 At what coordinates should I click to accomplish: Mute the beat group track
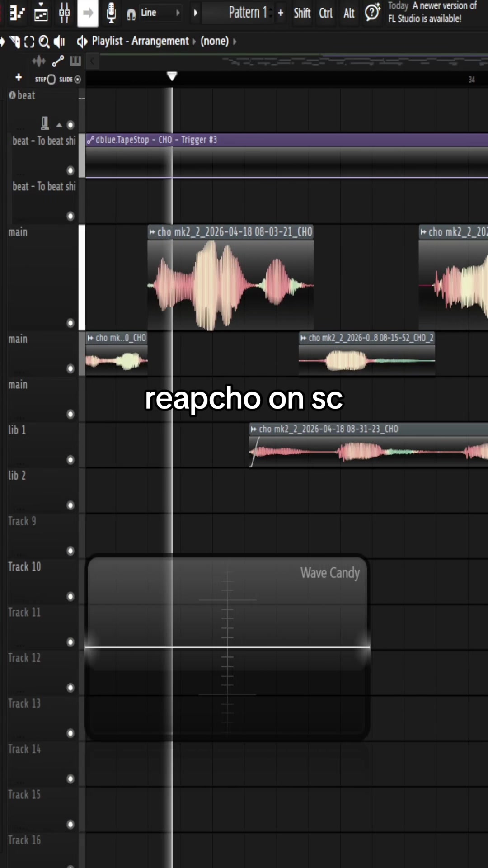point(70,125)
